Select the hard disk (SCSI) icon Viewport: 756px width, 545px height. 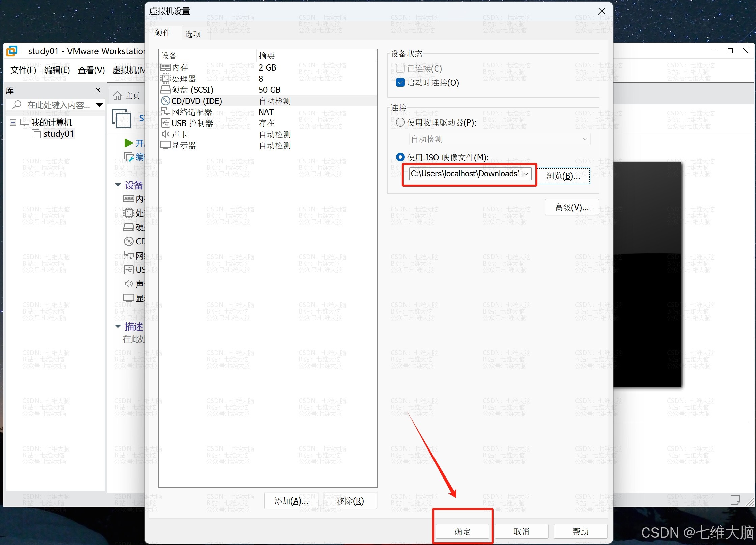(165, 90)
